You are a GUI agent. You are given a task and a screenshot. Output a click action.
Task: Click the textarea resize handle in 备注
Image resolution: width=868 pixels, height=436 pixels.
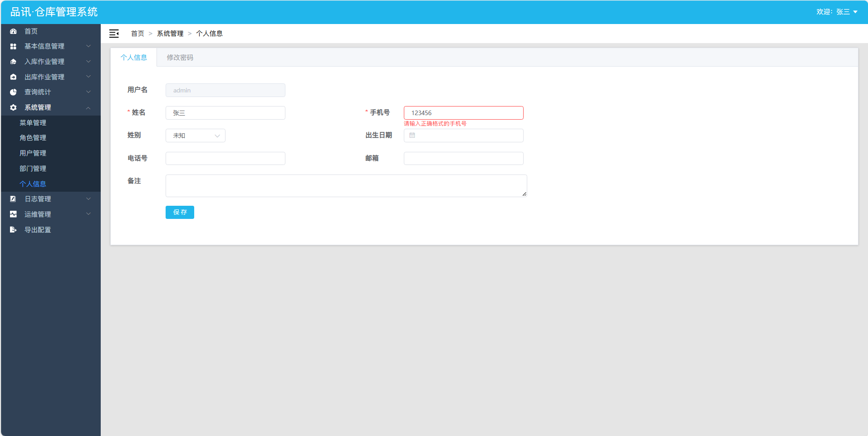(x=524, y=194)
